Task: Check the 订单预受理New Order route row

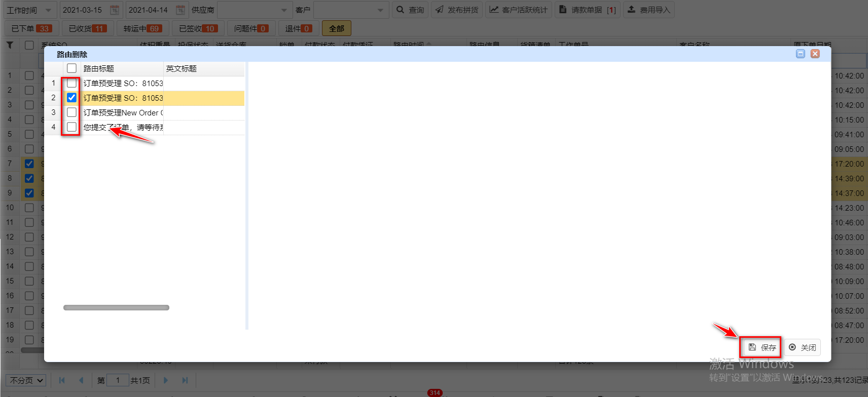Action: (71, 112)
